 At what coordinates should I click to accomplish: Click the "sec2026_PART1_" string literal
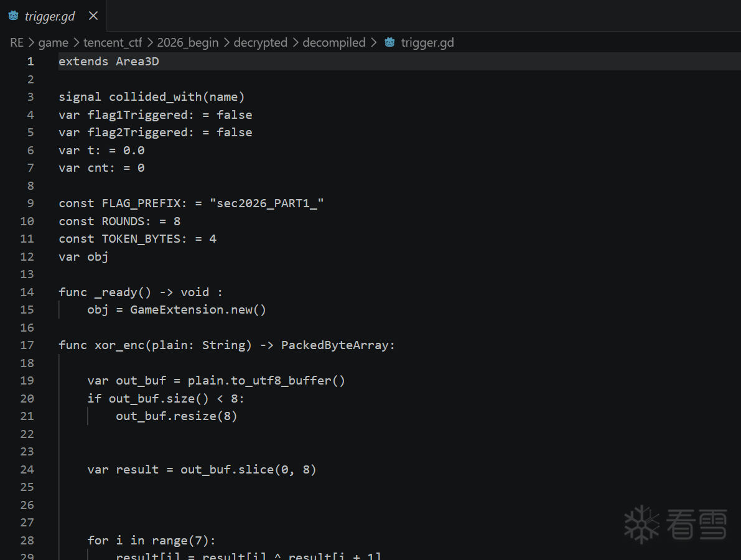pos(267,203)
